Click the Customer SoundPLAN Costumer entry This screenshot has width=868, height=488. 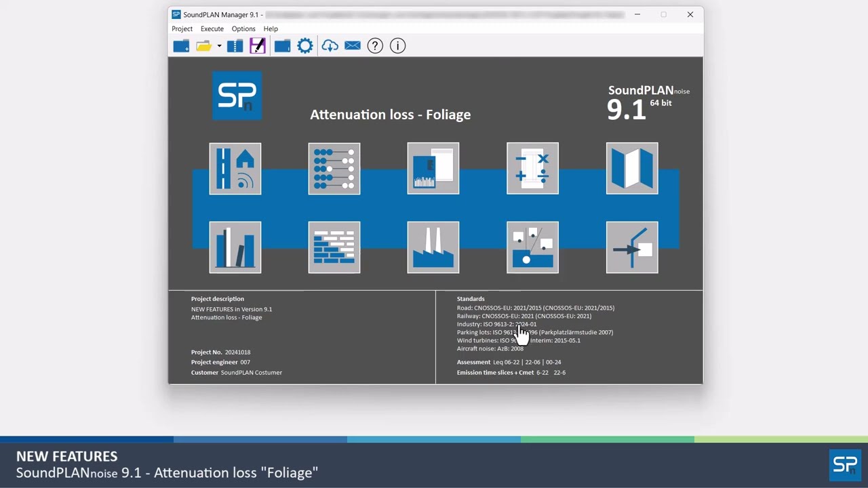236,372
